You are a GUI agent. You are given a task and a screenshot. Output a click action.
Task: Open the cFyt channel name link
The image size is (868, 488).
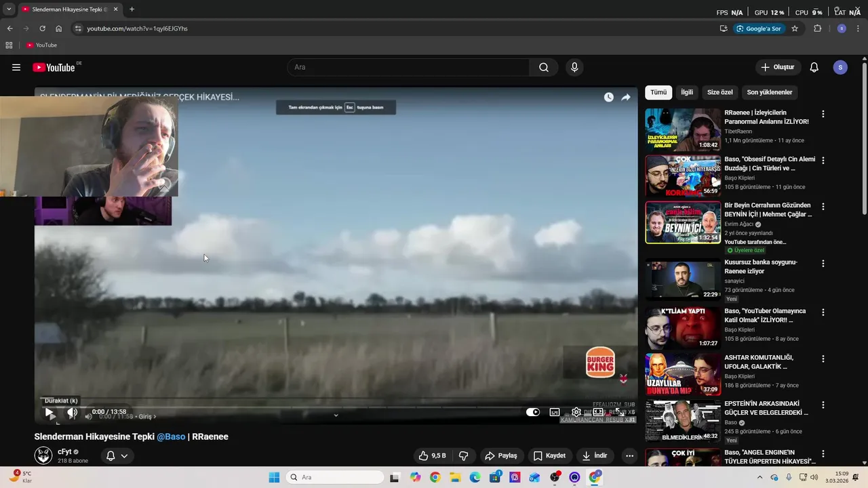[64, 451]
